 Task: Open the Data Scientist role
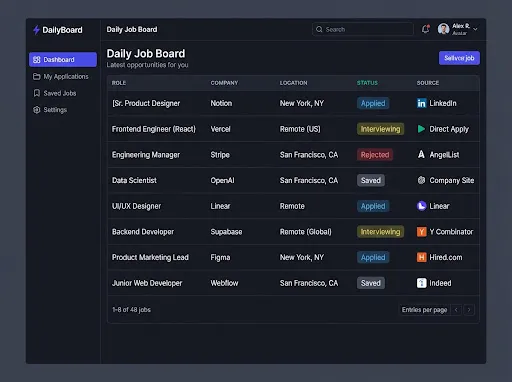click(x=134, y=180)
